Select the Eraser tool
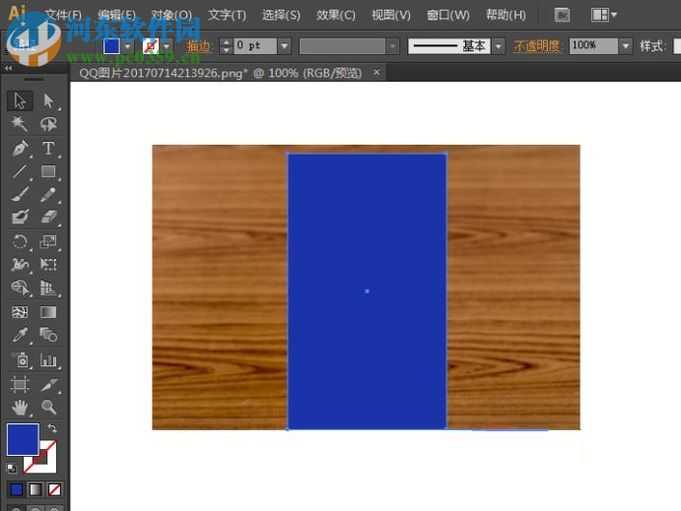The height and width of the screenshot is (511, 681). [48, 217]
